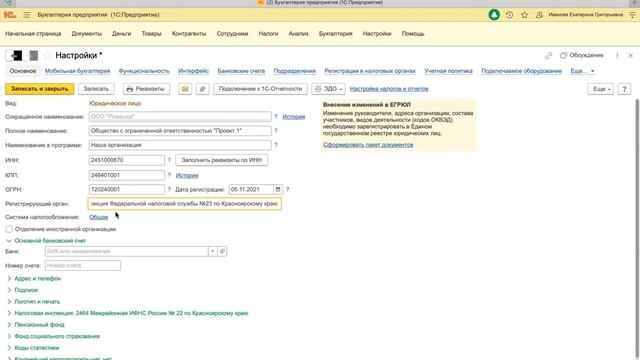
Task: Open the Банк field dropdown arrow
Action: [x=213, y=251]
